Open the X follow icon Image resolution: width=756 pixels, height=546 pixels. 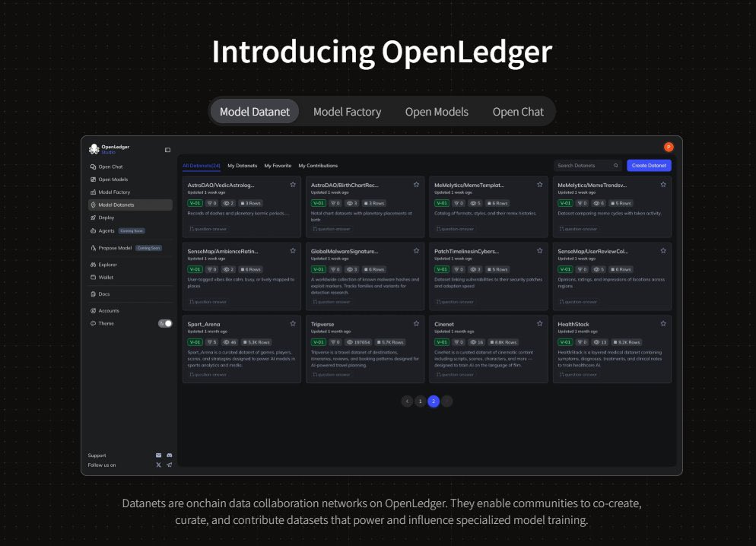coord(159,465)
